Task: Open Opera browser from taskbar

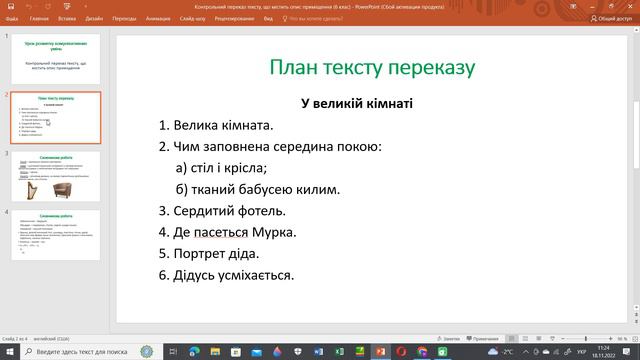Action: (401, 351)
